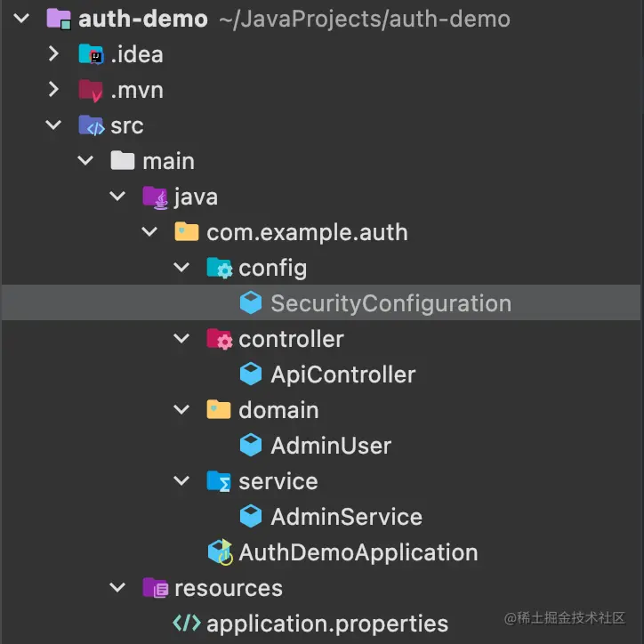
Task: Collapse the com.example.auth package
Action: click(149, 232)
